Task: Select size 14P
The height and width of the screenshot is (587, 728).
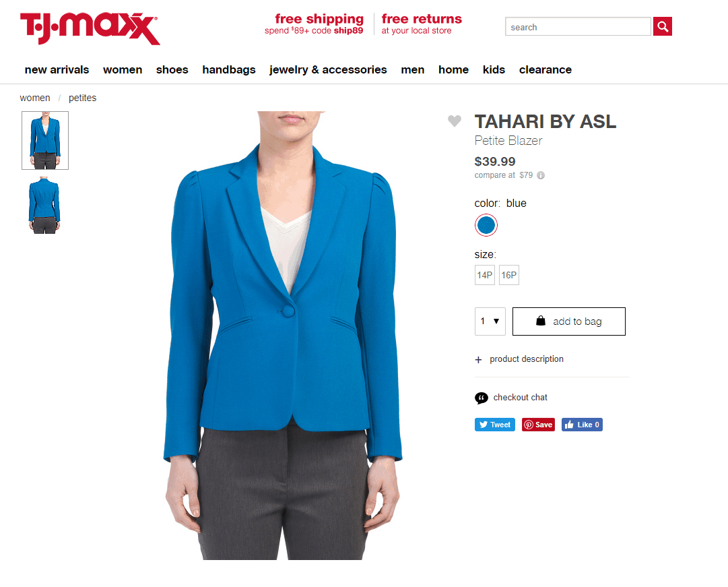Action: tap(485, 275)
